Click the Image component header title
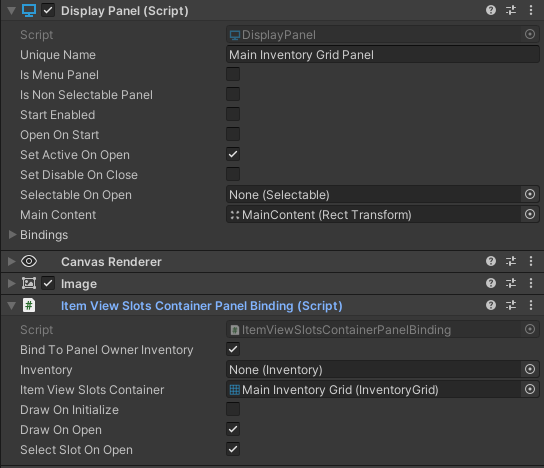This screenshot has height=468, width=544. pyautogui.click(x=79, y=284)
